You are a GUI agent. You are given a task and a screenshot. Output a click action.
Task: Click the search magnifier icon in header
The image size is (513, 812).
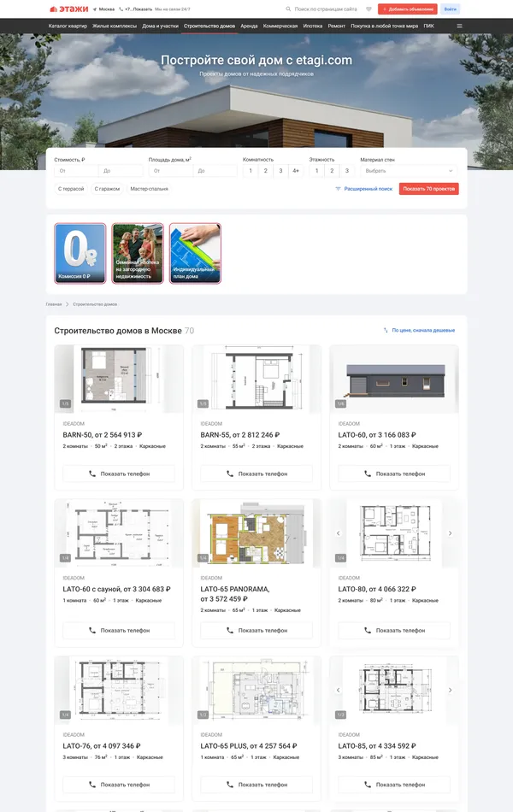(288, 9)
